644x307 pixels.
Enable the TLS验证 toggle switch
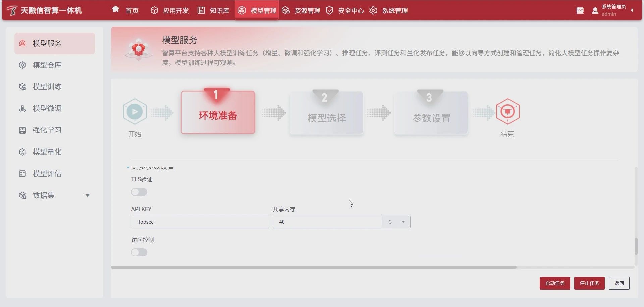pyautogui.click(x=139, y=192)
